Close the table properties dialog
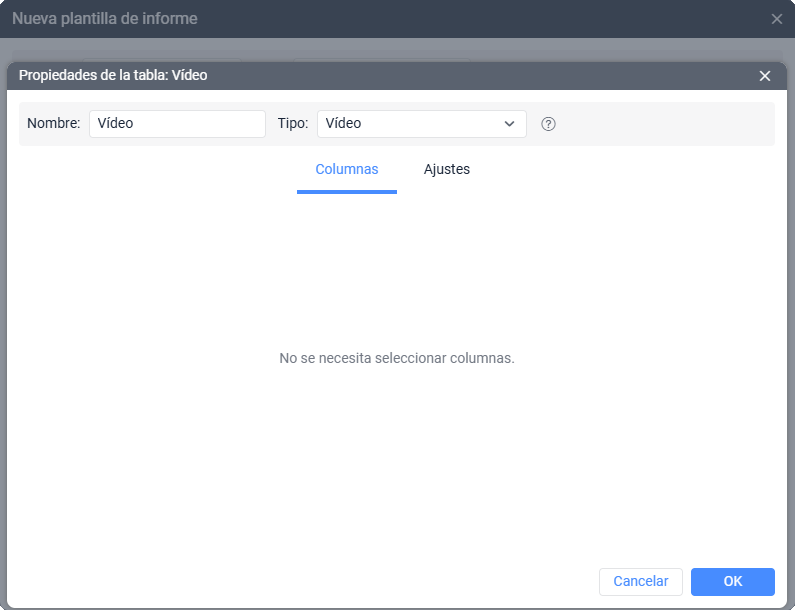The image size is (795, 610). [x=765, y=76]
